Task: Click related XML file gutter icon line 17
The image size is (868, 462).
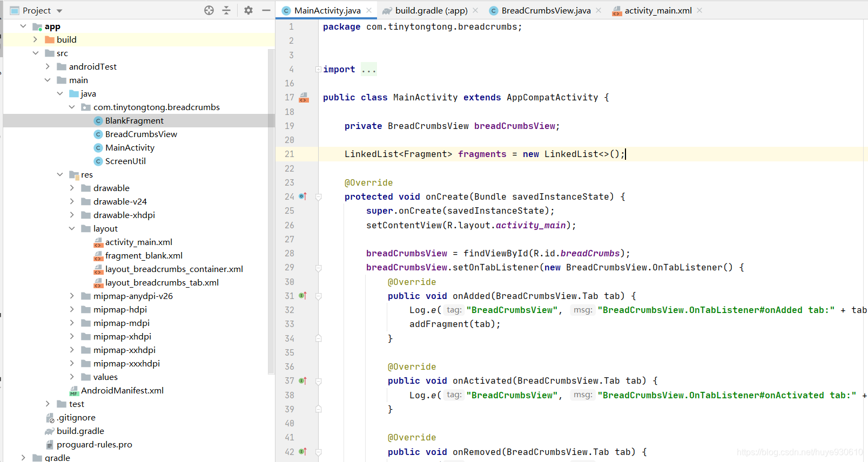Action: tap(304, 98)
